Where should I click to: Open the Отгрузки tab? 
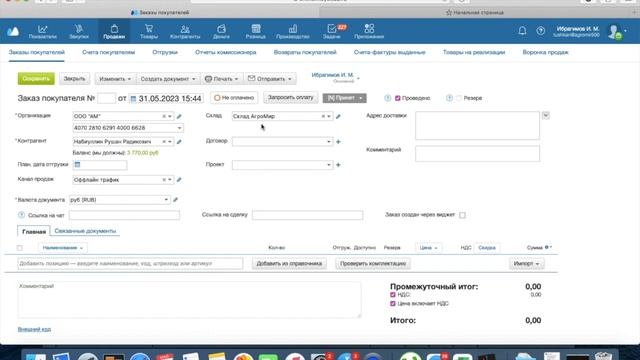[165, 52]
